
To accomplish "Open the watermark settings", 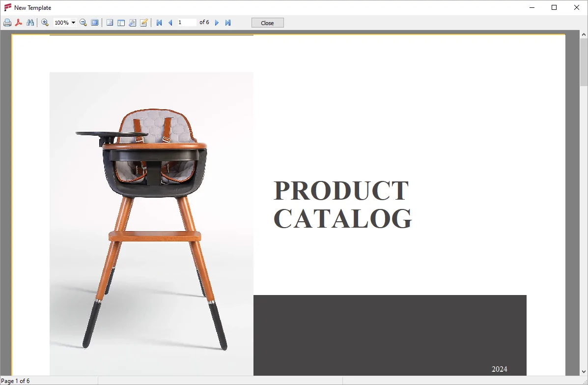I will [x=132, y=22].
